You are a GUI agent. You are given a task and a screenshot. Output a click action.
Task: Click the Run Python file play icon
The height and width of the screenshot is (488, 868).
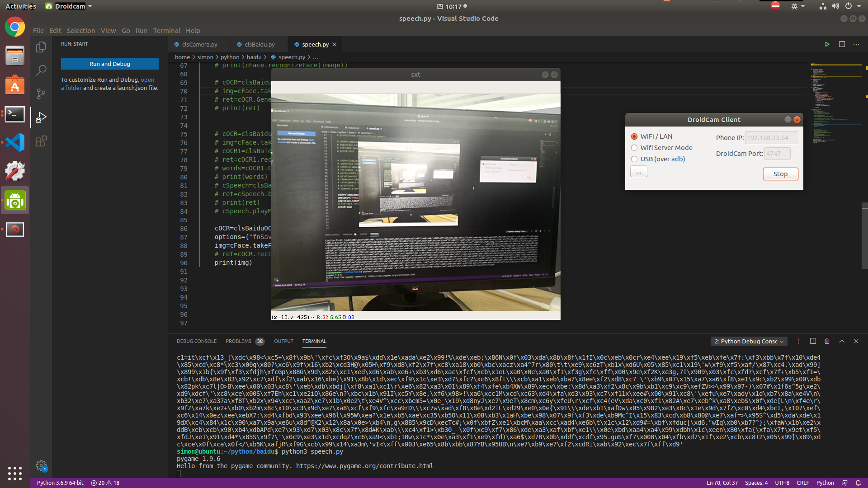(827, 44)
